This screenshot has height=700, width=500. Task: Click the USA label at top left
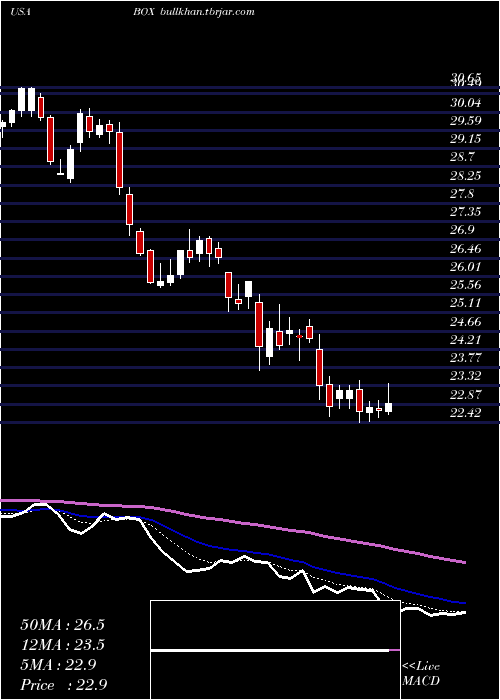click(20, 12)
